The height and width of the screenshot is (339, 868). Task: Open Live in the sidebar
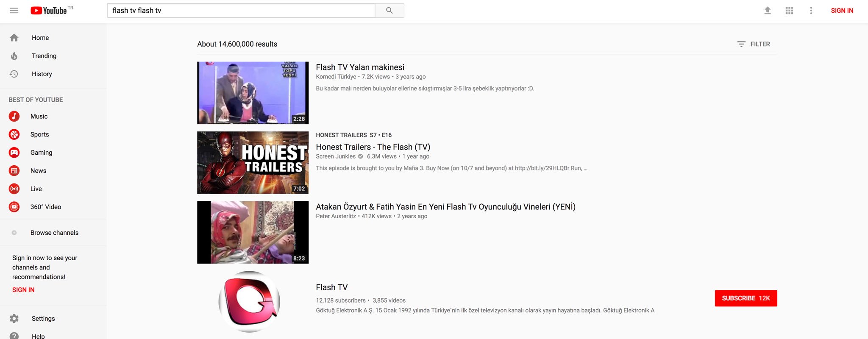pyautogui.click(x=36, y=189)
